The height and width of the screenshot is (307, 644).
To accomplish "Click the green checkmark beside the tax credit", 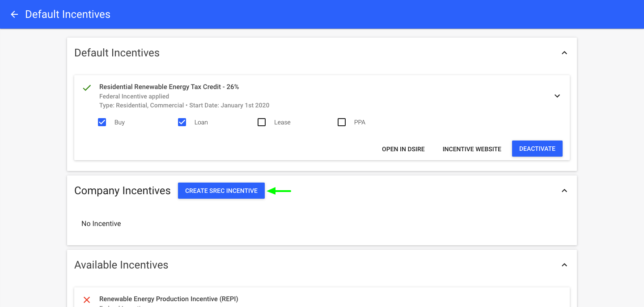I will (x=86, y=87).
